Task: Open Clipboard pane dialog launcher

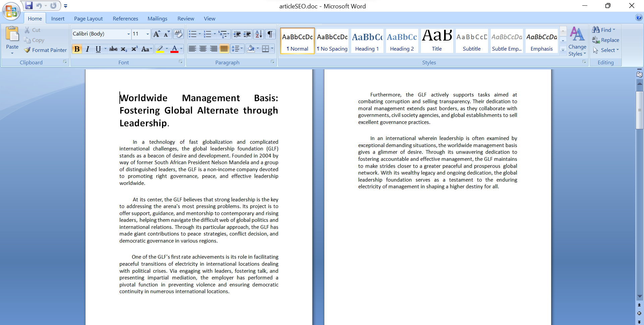Action: pos(65,62)
